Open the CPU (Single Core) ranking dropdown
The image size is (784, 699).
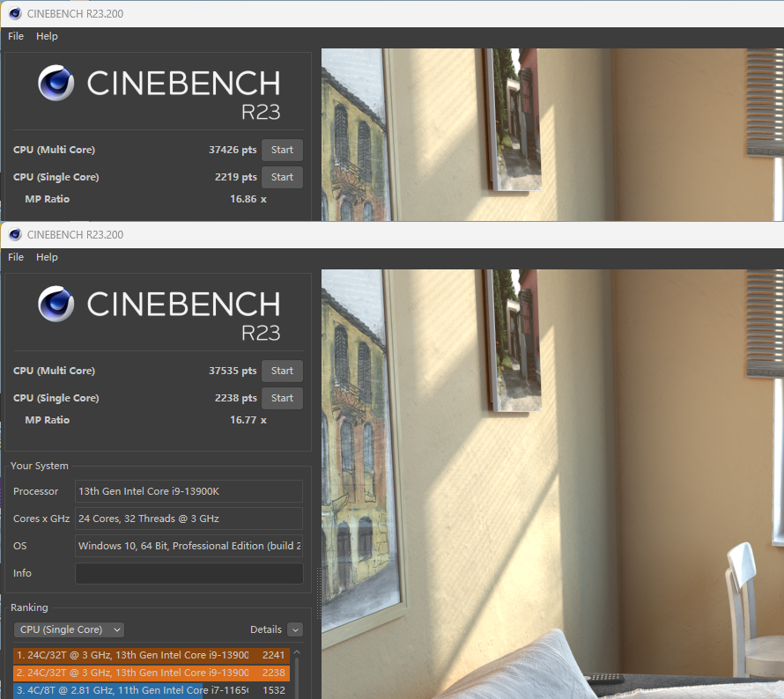pyautogui.click(x=69, y=629)
